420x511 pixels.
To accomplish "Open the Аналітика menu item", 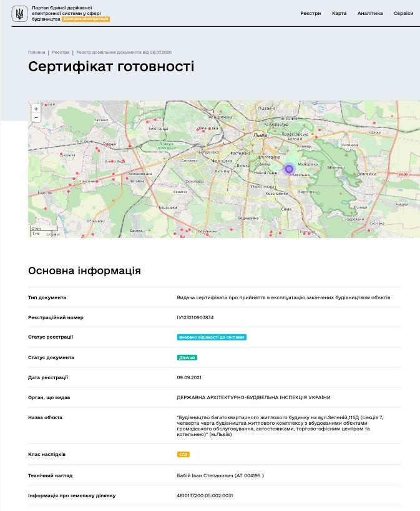I will [x=370, y=13].
